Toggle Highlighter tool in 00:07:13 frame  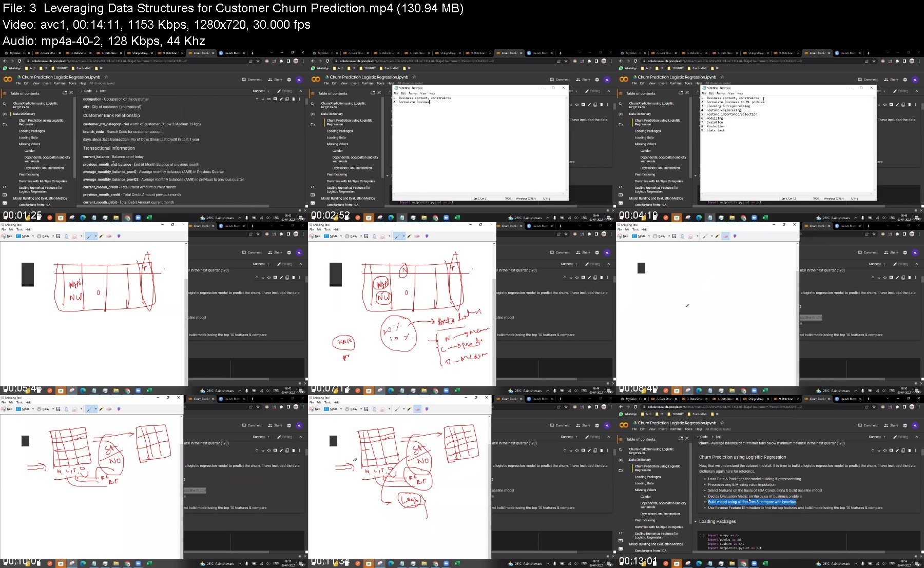409,236
